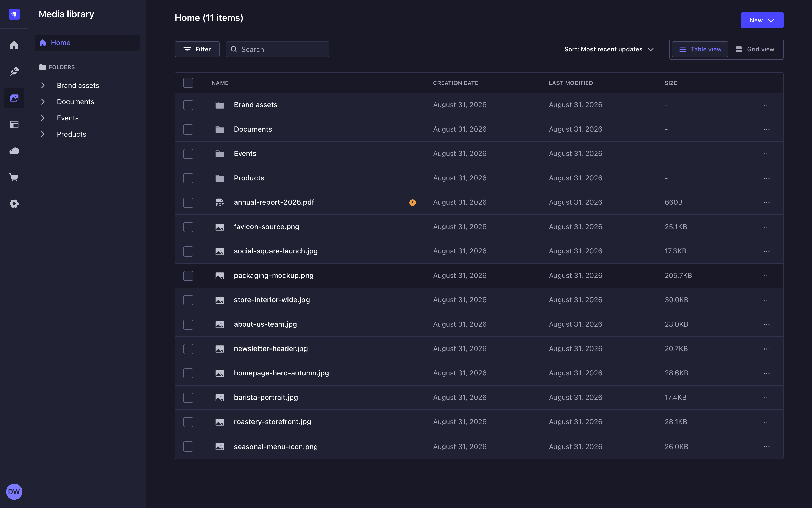Click the newsletter-header.jpg file name
The height and width of the screenshot is (508, 812).
pos(271,349)
